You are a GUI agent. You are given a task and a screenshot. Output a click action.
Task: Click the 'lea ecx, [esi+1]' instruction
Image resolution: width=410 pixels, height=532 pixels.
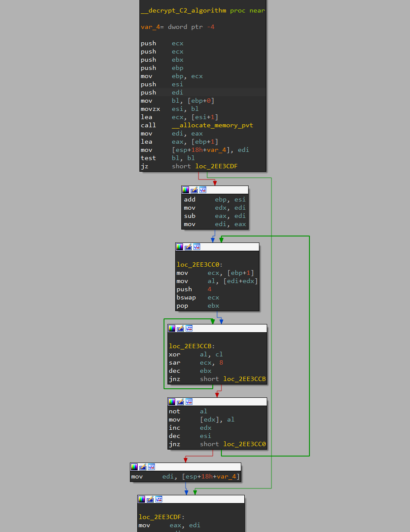180,117
